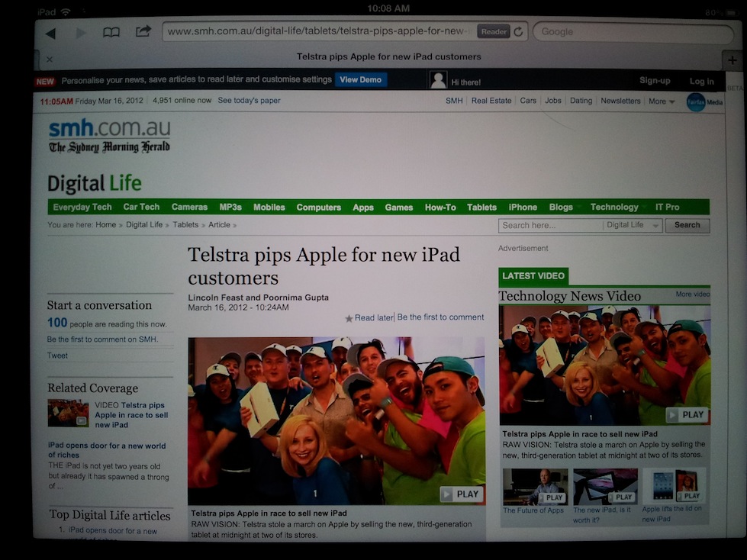This screenshot has height=560, width=747.
Task: Open the Digital Life search scope dropdown
Action: [x=633, y=225]
